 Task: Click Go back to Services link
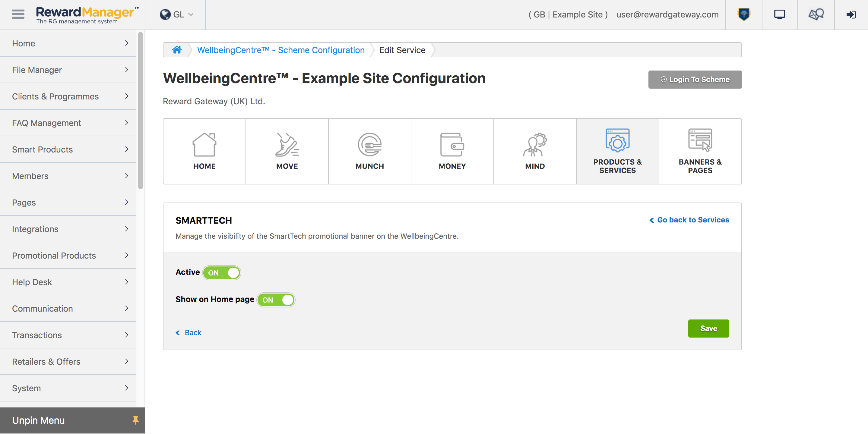pos(689,220)
